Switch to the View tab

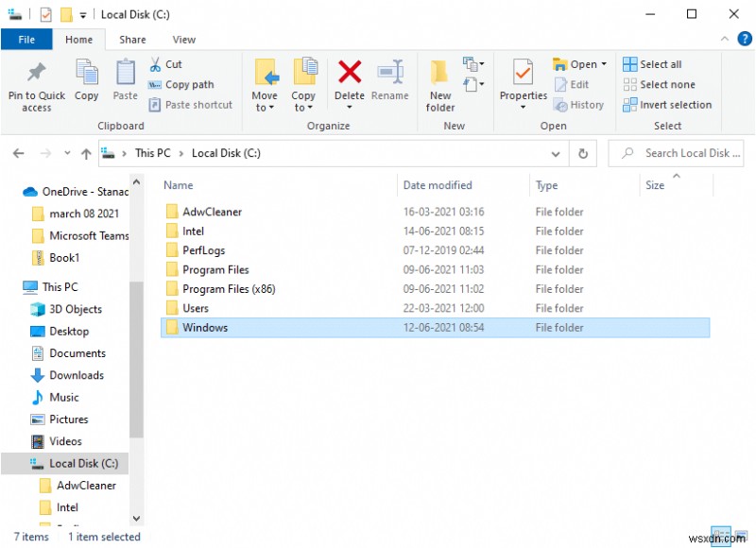click(x=184, y=40)
